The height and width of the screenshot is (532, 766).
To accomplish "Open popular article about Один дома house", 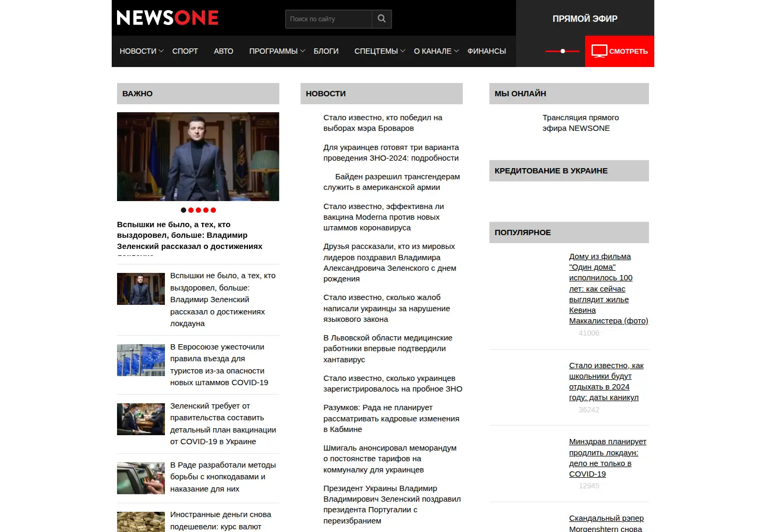I will click(x=609, y=288).
